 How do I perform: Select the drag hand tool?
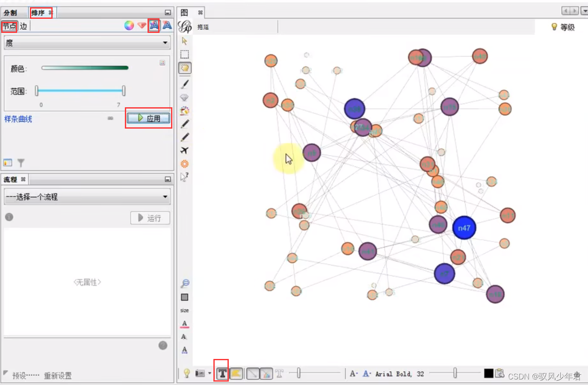[185, 68]
